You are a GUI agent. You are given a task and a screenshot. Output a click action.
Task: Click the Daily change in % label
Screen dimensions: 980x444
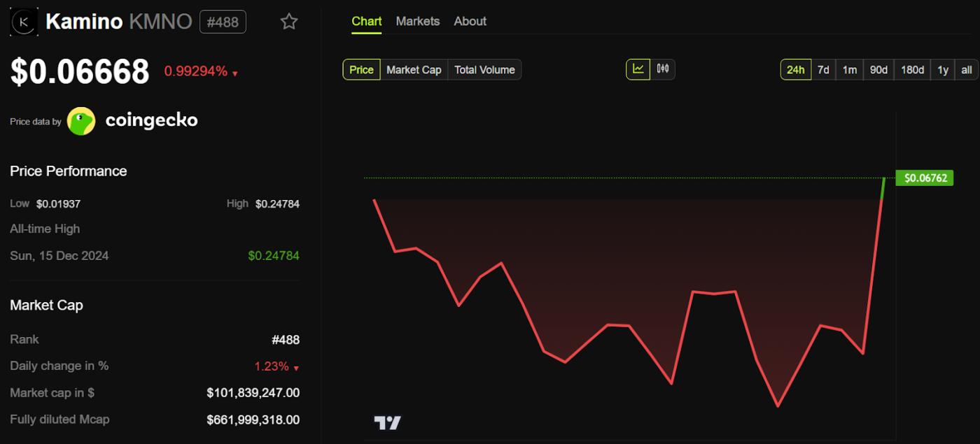coord(59,366)
